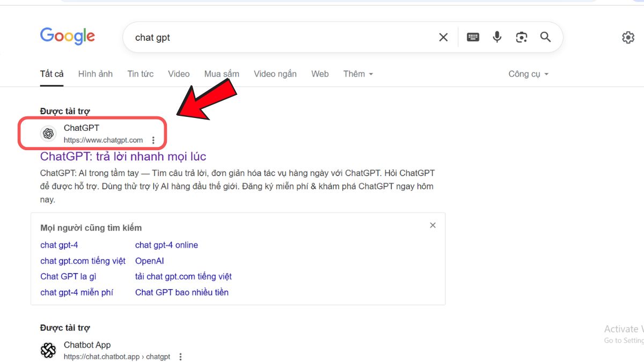Search for 'chat gpt-4 online'

(x=166, y=245)
